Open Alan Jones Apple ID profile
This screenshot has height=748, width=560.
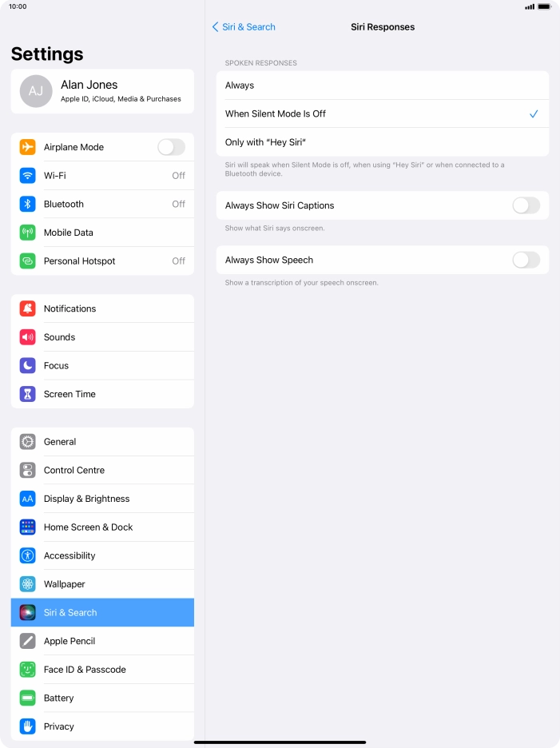(102, 91)
